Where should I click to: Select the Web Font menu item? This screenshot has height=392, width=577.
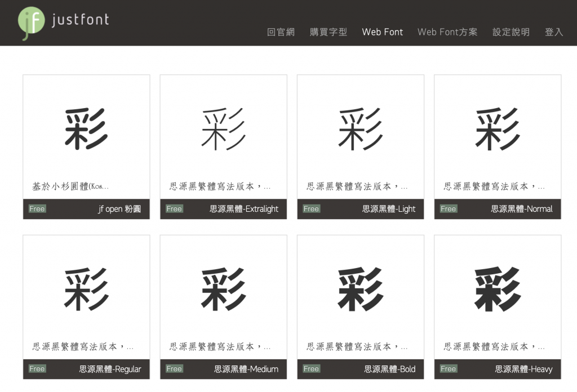click(383, 32)
